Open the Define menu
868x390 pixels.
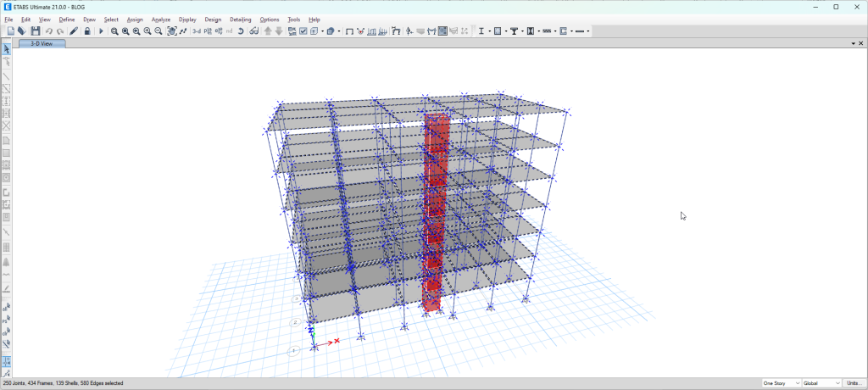(x=67, y=19)
